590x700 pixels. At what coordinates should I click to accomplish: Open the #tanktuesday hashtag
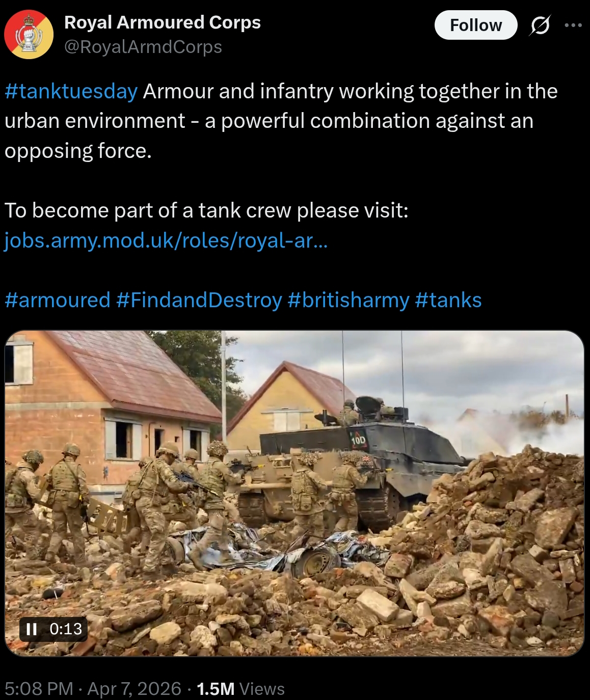(x=71, y=92)
